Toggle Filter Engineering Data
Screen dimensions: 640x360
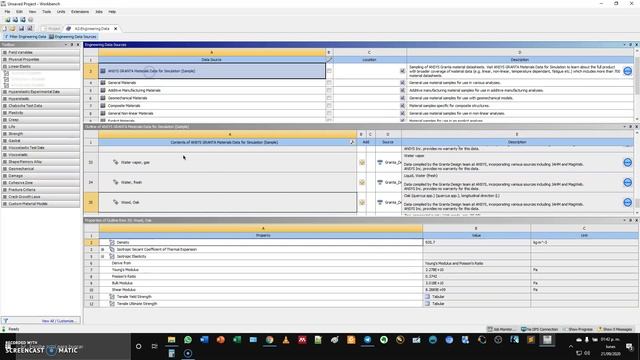25,37
